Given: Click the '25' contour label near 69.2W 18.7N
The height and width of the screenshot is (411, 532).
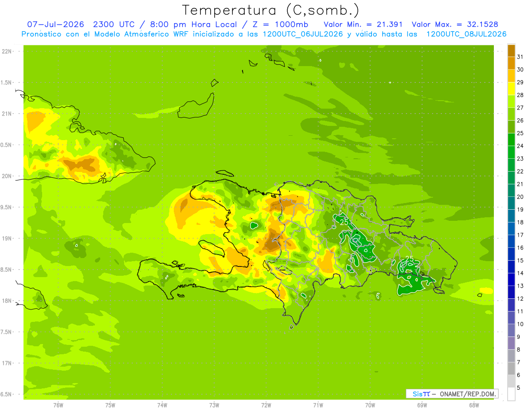Looking at the screenshot, I should (x=410, y=258).
